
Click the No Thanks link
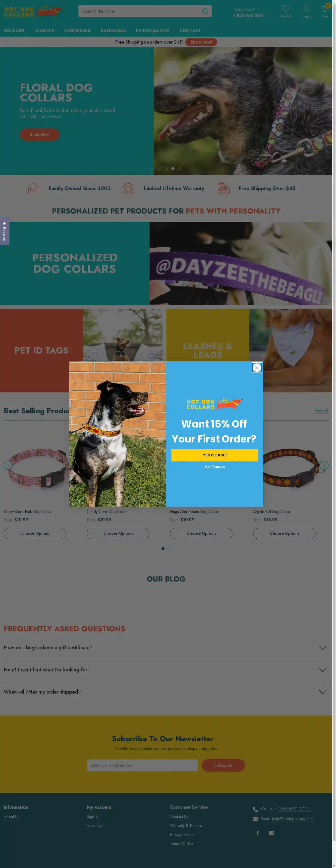pyautogui.click(x=215, y=467)
